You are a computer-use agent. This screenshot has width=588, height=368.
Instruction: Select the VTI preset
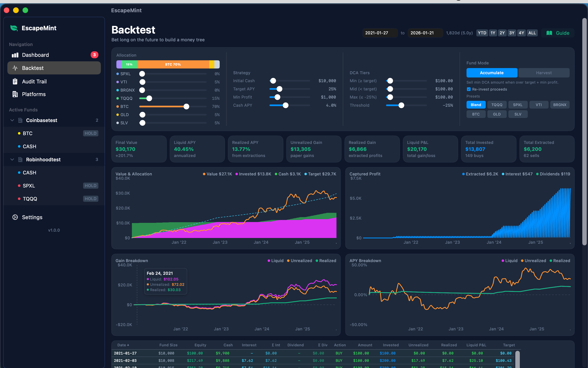pyautogui.click(x=539, y=105)
